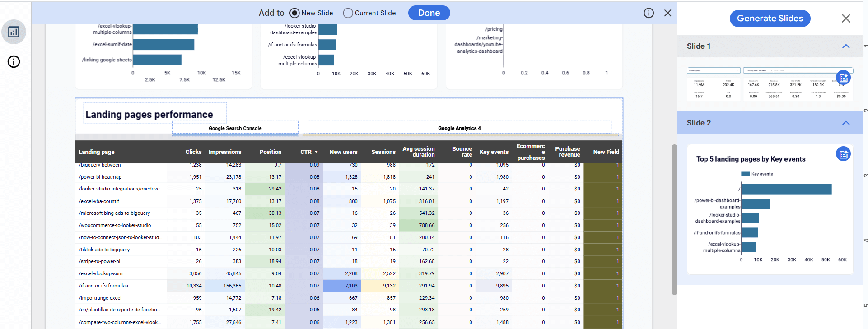Screen dimensions: 868x329
Task: Click AI notes icon on Slide 1 preview
Action: pos(843,78)
